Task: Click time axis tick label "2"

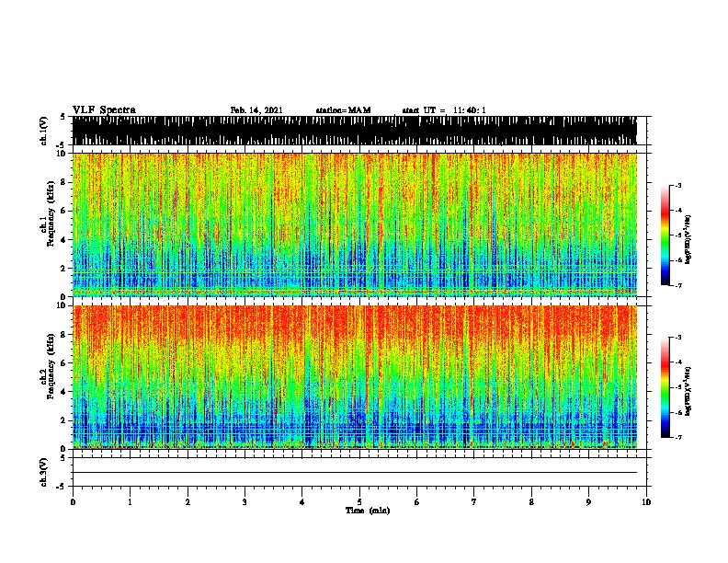Action: pos(188,502)
